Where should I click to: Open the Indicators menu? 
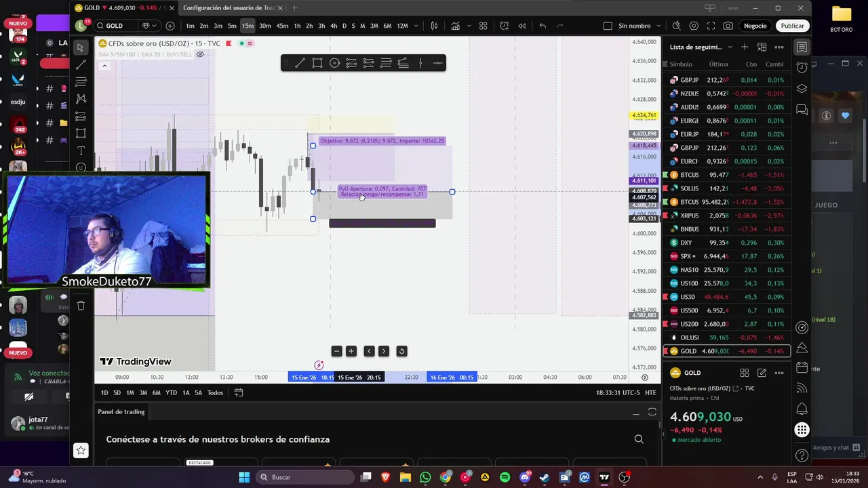tap(456, 26)
